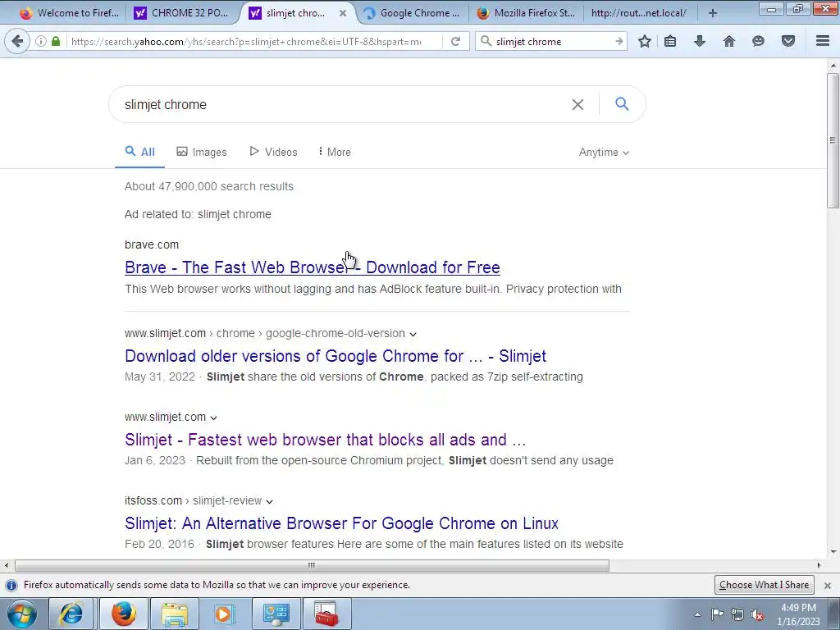Open the Firefox hamburger menu
Image resolution: width=840 pixels, height=630 pixels.
823,41
